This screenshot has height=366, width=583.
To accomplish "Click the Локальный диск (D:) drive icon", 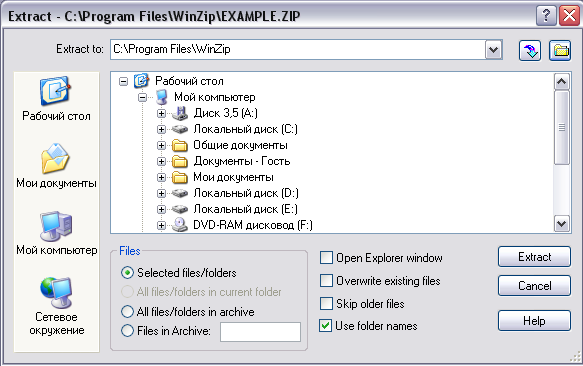I will point(180,193).
